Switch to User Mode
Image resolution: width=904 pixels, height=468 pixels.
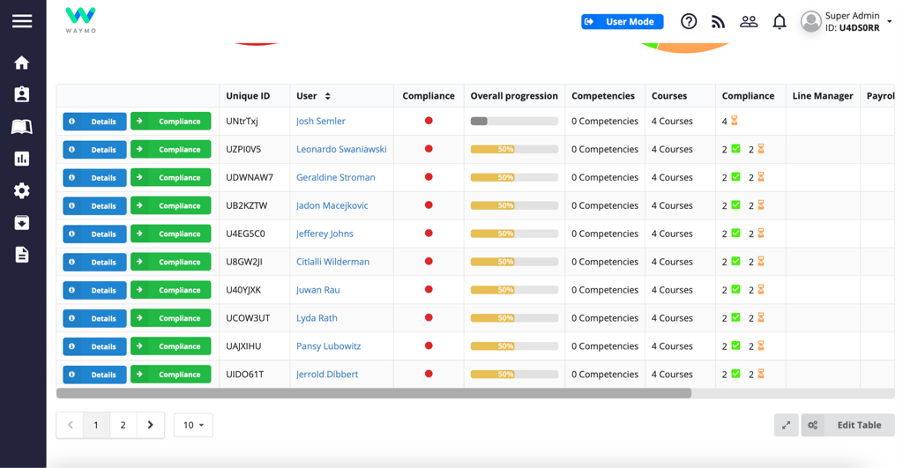pos(622,21)
